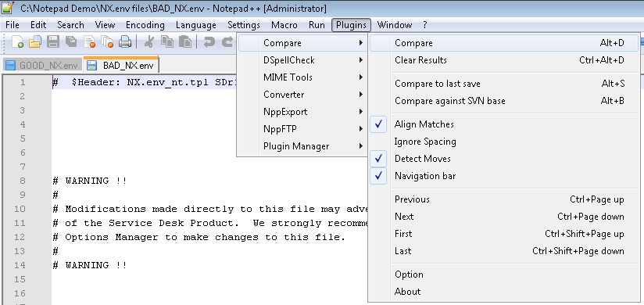The width and height of the screenshot is (644, 305).
Task: Open the Language menu
Action: [x=196, y=25]
